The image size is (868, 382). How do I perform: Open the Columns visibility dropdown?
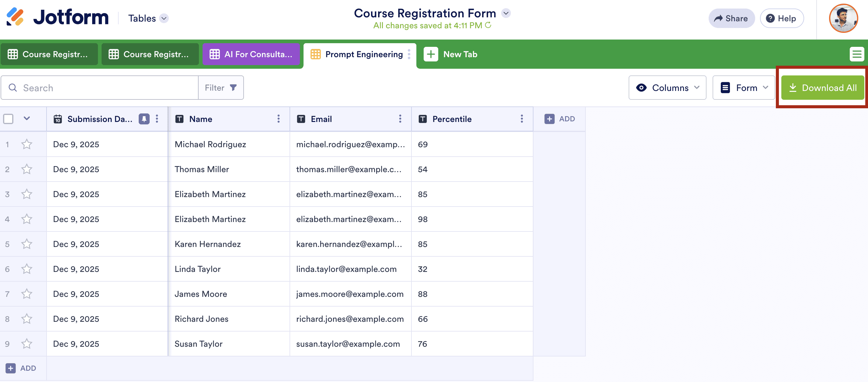667,88
